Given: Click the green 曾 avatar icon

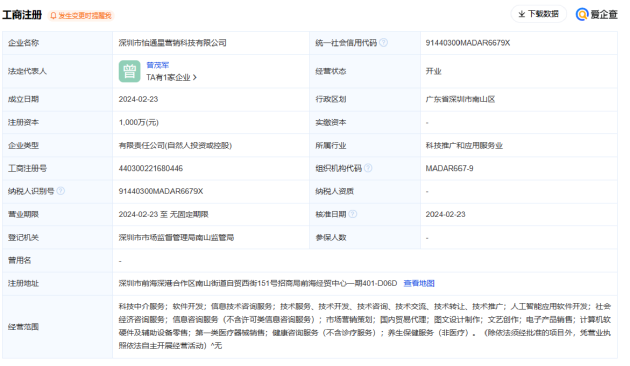Looking at the screenshot, I should pyautogui.click(x=129, y=72).
